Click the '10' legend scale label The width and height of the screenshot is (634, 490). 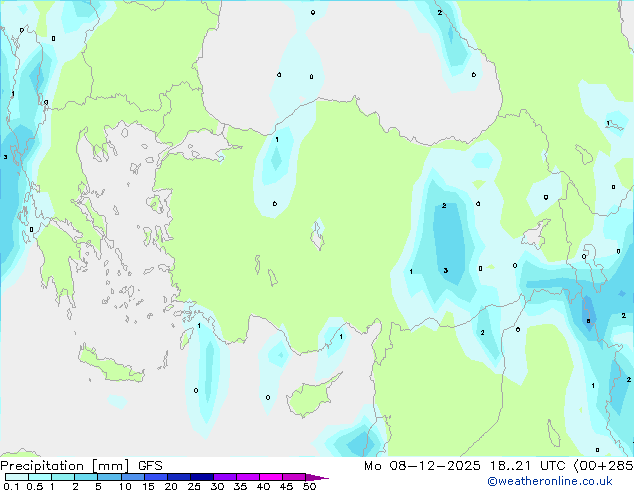[125, 486]
